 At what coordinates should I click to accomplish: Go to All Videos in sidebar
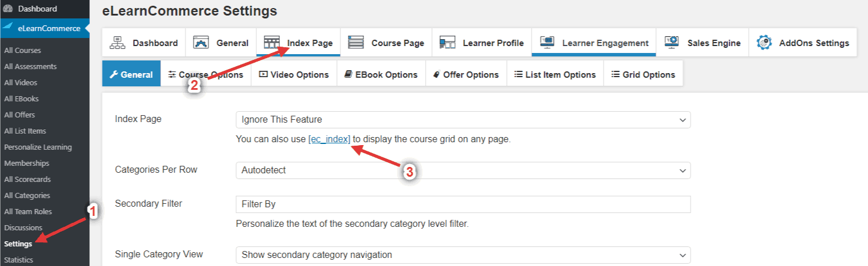[x=21, y=82]
